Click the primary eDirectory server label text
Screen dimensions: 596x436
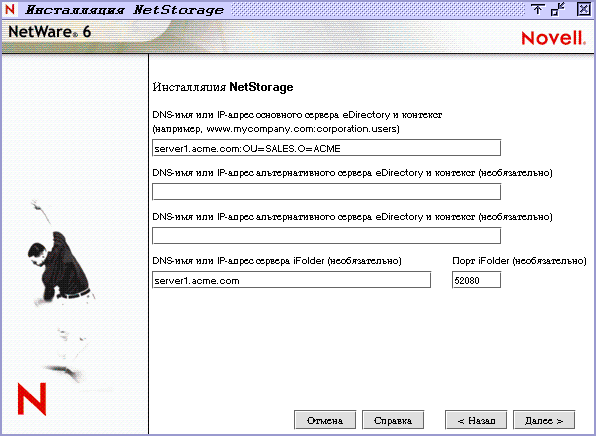[x=297, y=115]
